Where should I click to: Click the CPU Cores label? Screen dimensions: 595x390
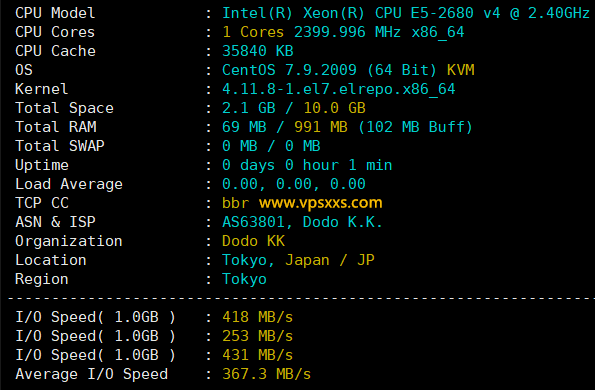click(x=55, y=32)
